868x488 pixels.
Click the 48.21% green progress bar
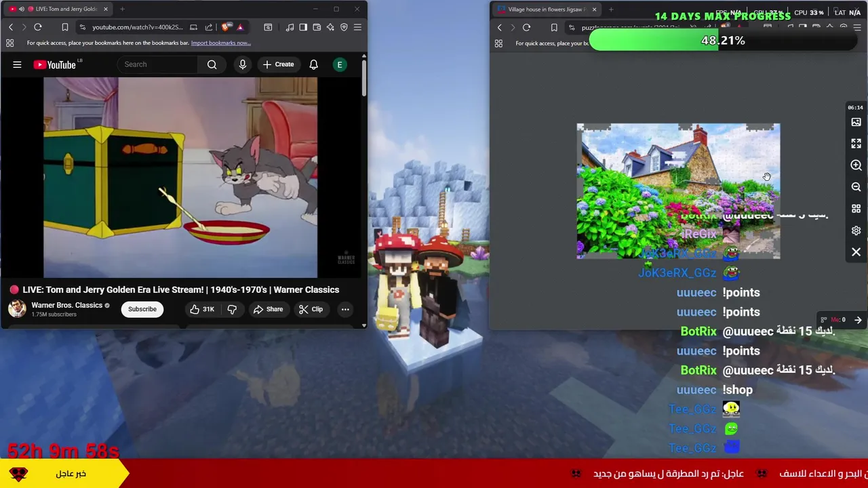point(723,41)
